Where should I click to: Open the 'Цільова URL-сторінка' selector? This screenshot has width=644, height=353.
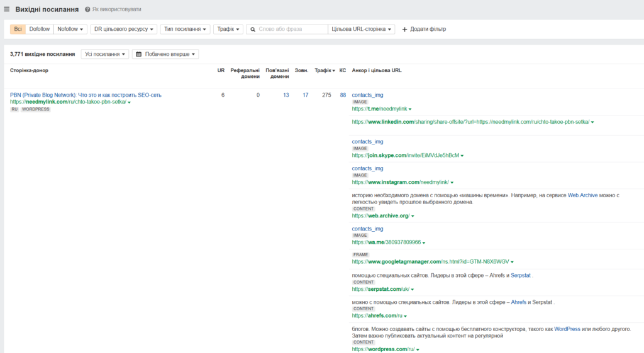pos(361,29)
